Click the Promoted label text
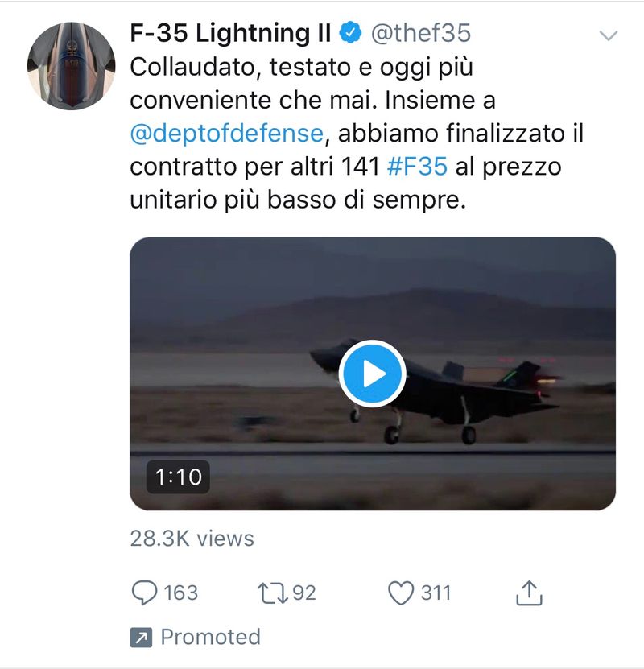The width and height of the screenshot is (644, 669). (210, 638)
